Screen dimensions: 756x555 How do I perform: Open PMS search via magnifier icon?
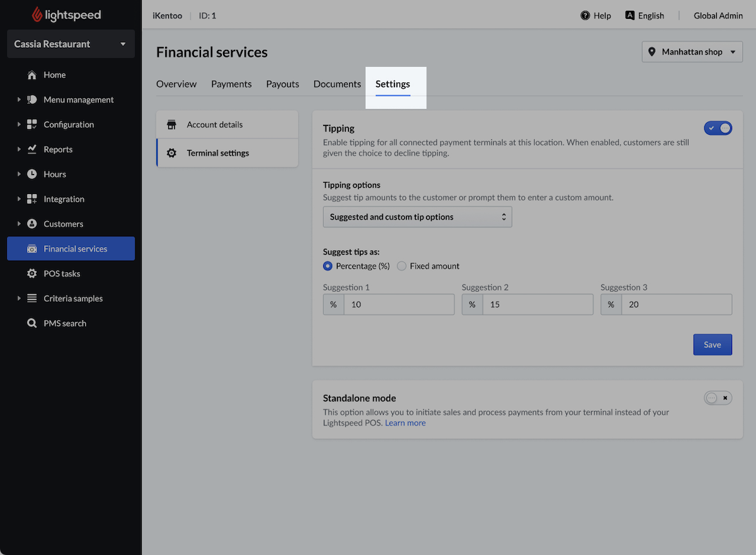[32, 323]
